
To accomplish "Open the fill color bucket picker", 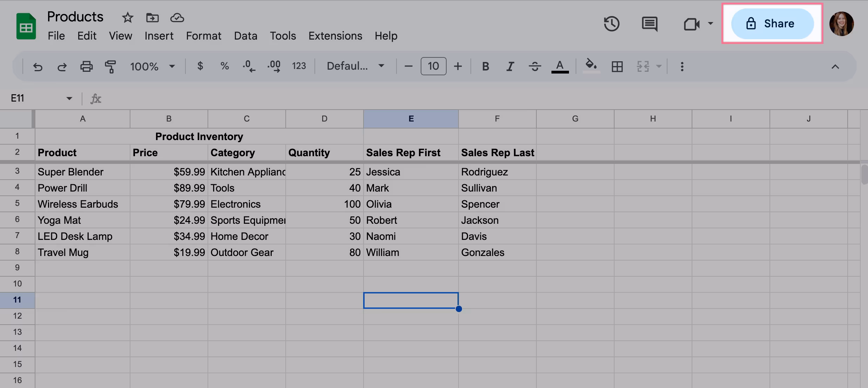I will (x=591, y=65).
